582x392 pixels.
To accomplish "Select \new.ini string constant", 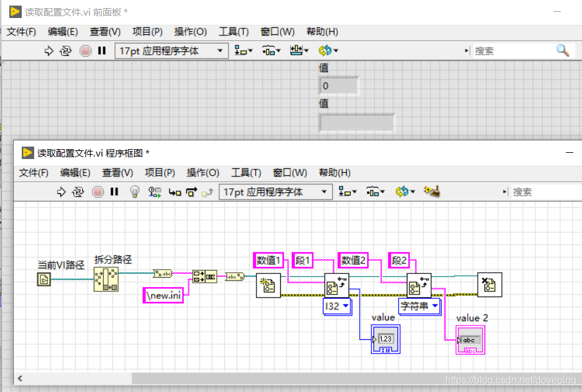I will pyautogui.click(x=163, y=296).
